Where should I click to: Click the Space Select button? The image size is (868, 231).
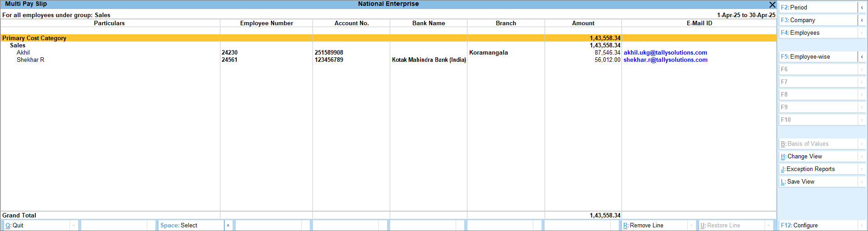(x=190, y=226)
